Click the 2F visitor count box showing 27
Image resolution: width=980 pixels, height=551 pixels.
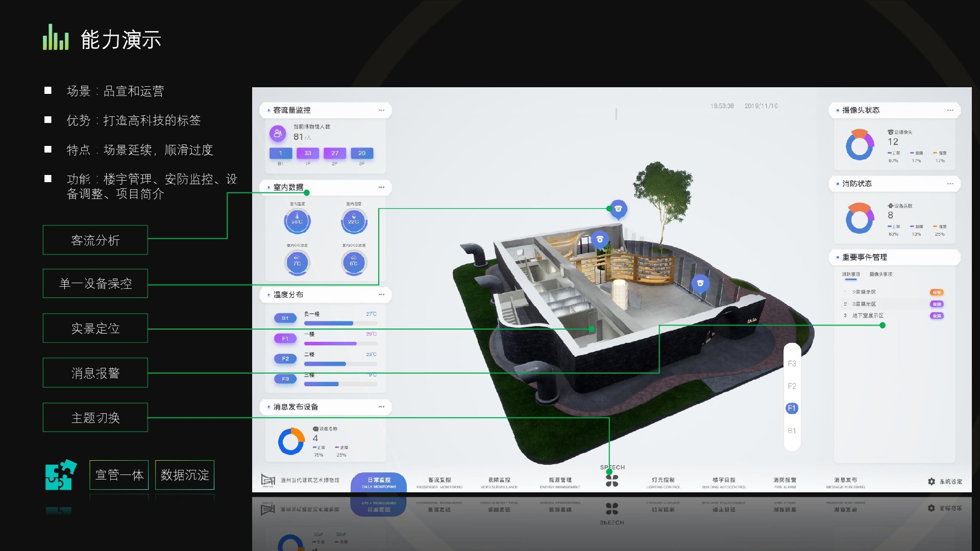(335, 153)
